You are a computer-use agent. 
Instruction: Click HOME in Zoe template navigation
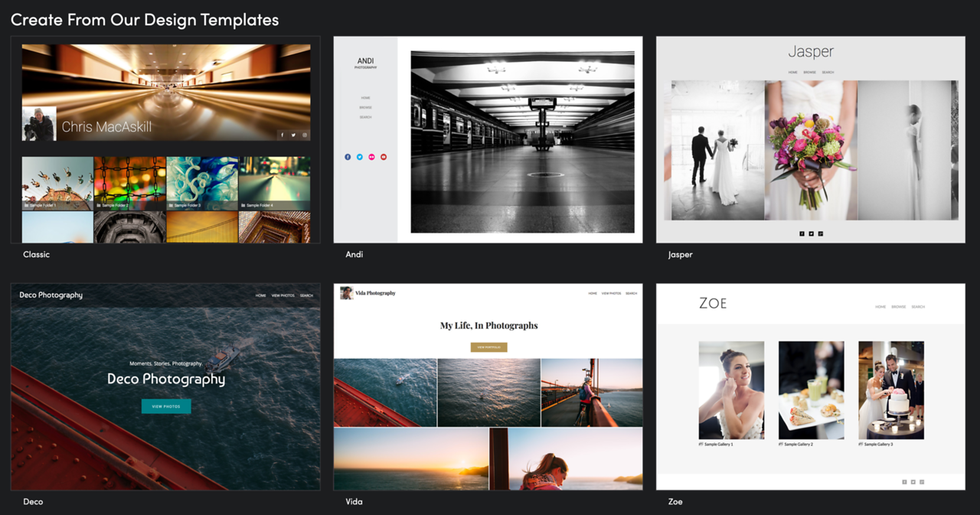coord(880,307)
